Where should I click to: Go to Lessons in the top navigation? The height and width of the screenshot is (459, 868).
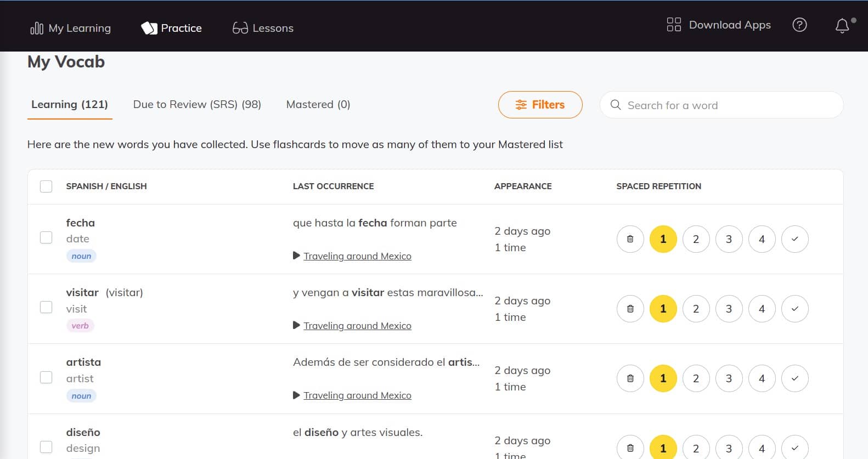[x=263, y=28]
